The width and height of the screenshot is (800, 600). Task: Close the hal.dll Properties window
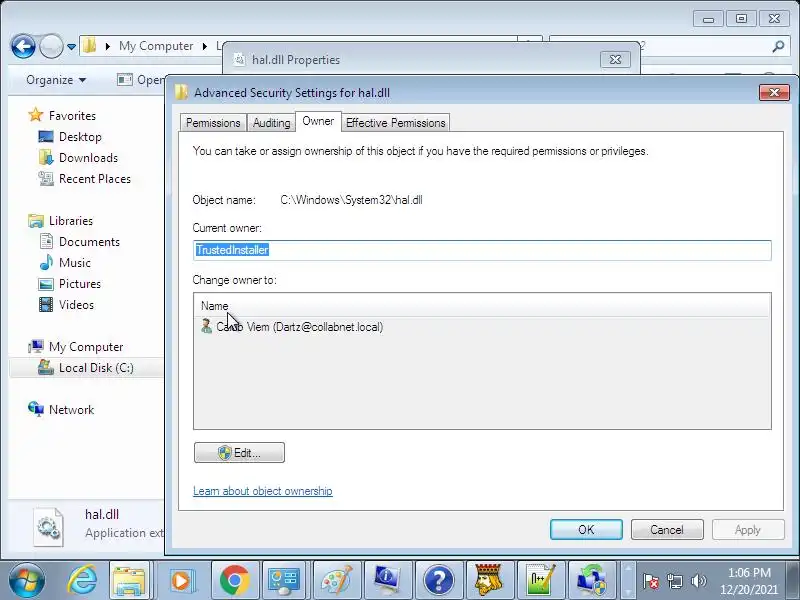point(615,60)
